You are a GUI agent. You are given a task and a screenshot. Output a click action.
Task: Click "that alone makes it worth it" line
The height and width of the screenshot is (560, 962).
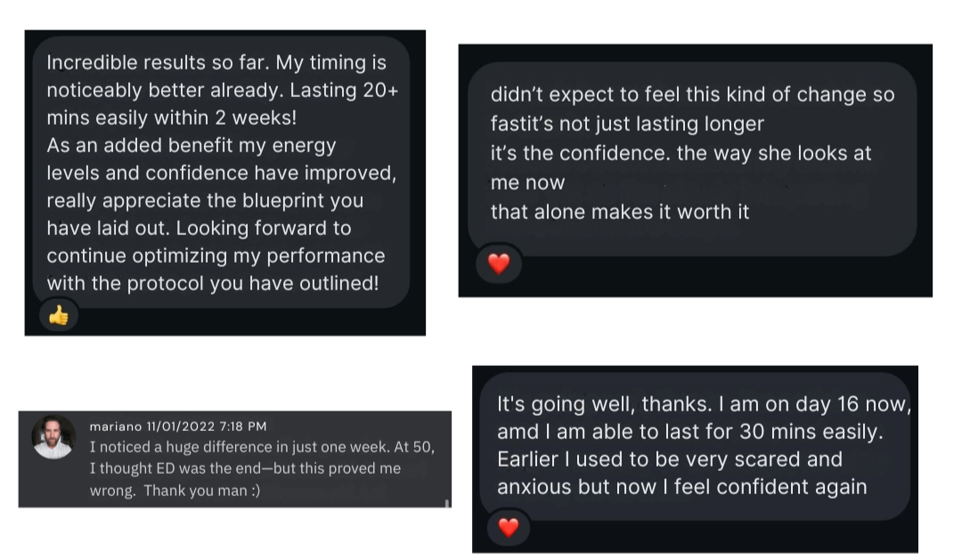[x=620, y=212]
